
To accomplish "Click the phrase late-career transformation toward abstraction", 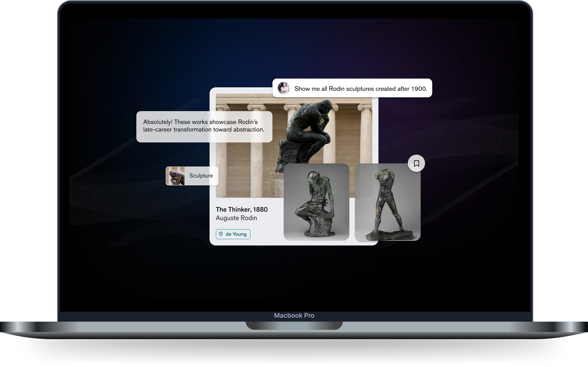I will pyautogui.click(x=204, y=130).
